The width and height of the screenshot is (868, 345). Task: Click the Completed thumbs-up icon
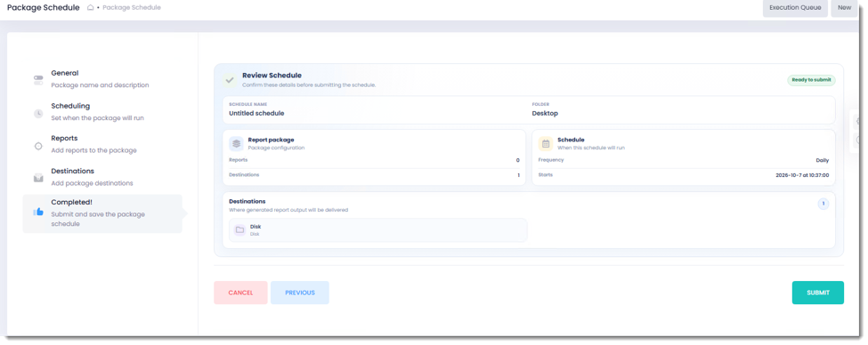(x=38, y=212)
